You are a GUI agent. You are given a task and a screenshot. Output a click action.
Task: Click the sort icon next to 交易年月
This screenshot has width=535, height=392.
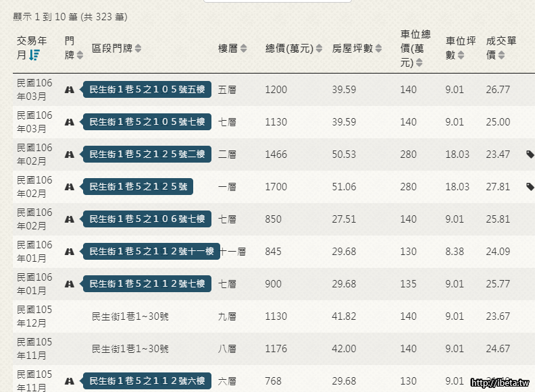tap(34, 55)
